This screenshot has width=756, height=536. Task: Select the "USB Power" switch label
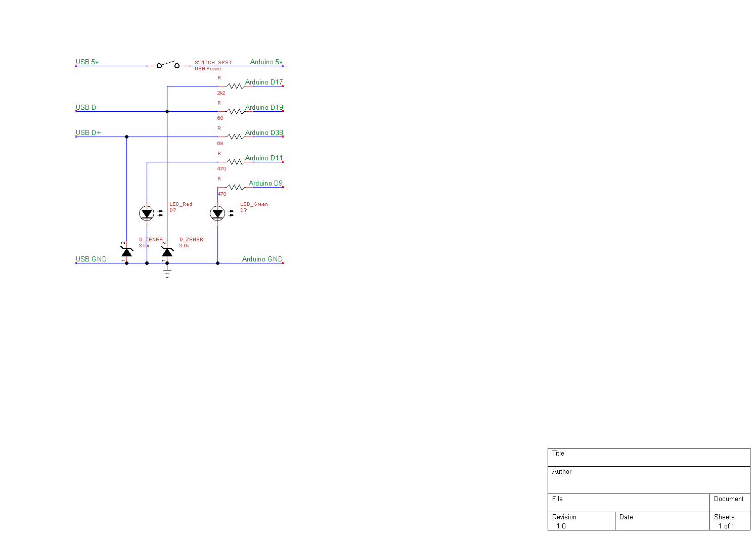click(x=208, y=68)
